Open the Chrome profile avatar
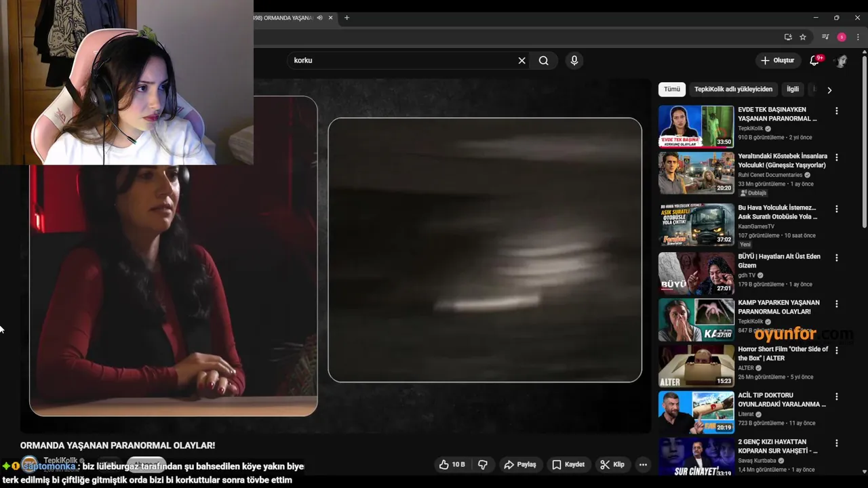 tap(842, 37)
